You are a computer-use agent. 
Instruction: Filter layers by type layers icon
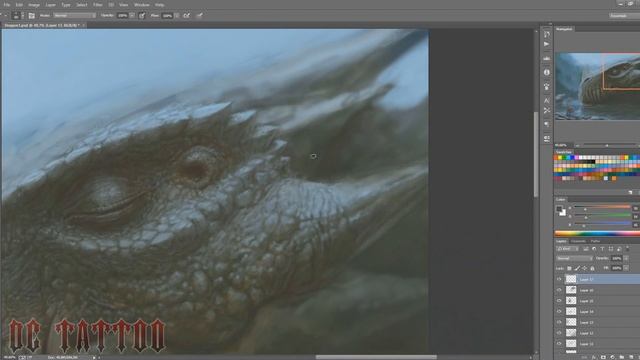click(x=602, y=249)
